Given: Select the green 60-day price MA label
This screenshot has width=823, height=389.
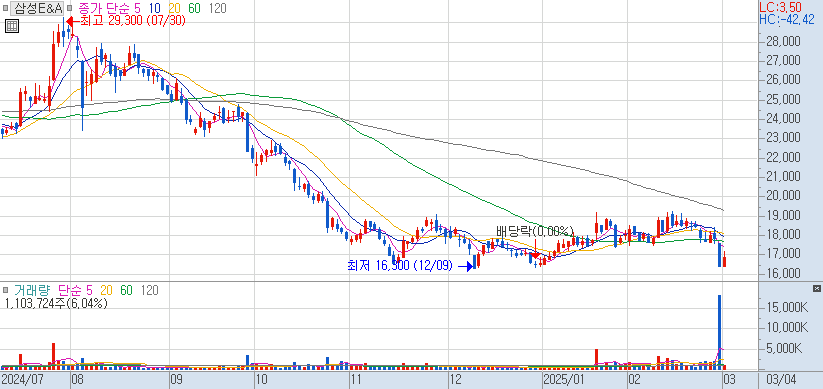Looking at the screenshot, I should click(194, 8).
